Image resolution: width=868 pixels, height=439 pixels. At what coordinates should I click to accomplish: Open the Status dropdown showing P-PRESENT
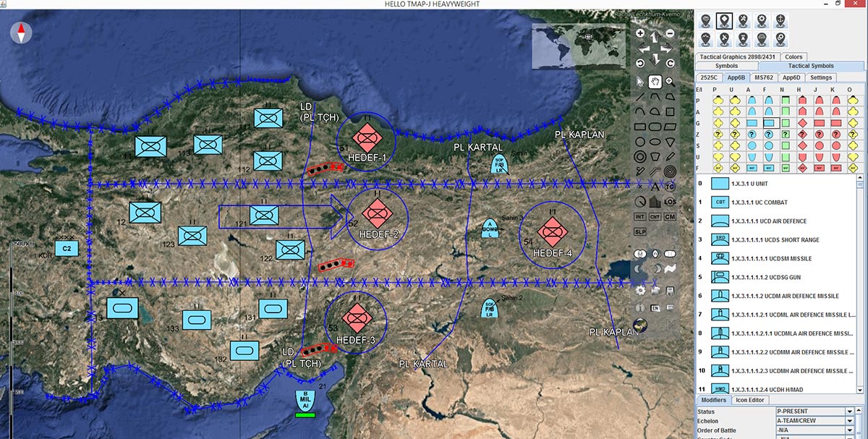pyautogui.click(x=813, y=412)
